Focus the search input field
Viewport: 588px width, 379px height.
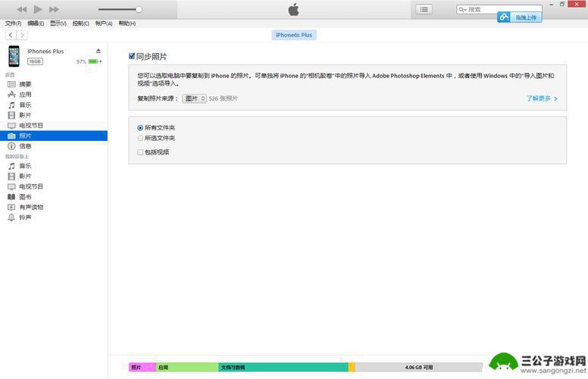(x=499, y=9)
